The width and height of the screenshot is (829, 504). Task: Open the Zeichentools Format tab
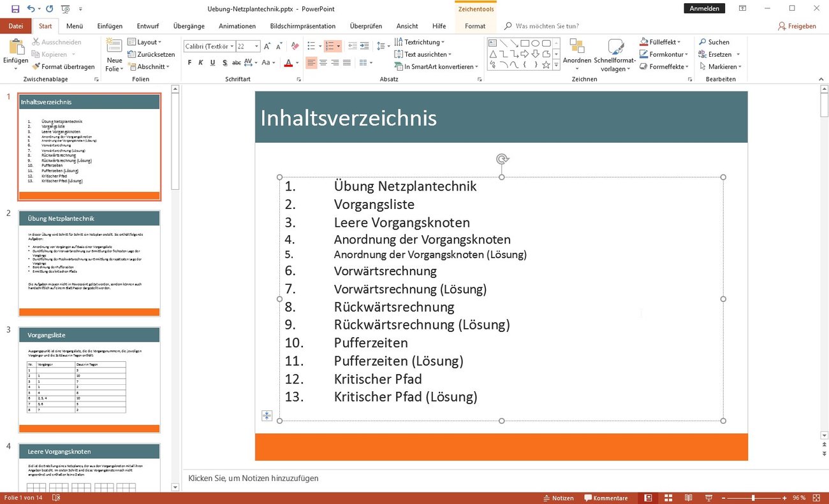click(x=475, y=26)
